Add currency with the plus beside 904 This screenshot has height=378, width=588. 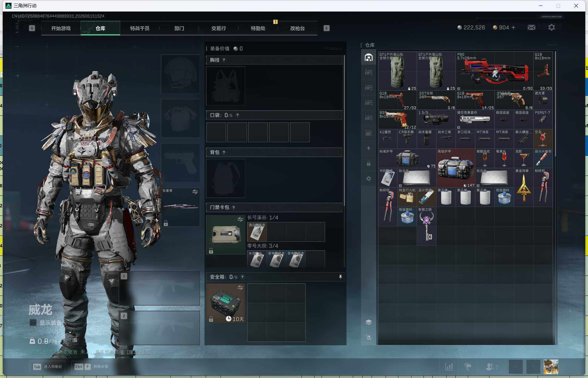(513, 28)
